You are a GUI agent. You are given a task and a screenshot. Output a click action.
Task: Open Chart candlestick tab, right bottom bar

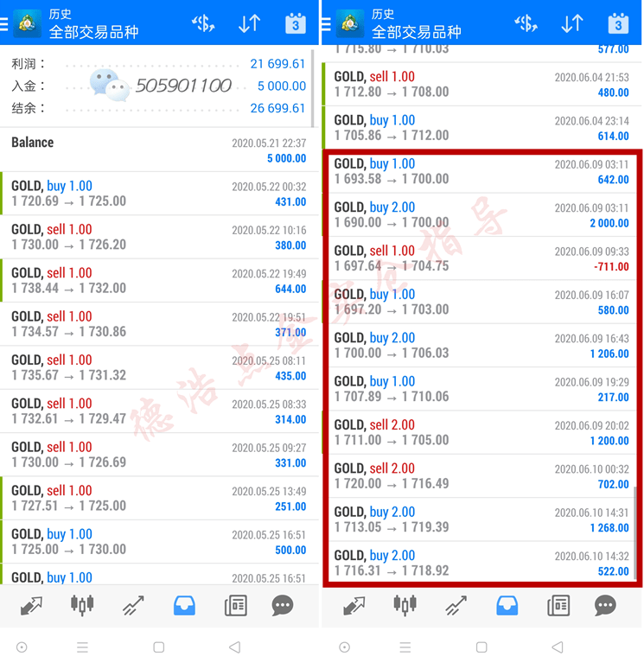[x=405, y=605]
